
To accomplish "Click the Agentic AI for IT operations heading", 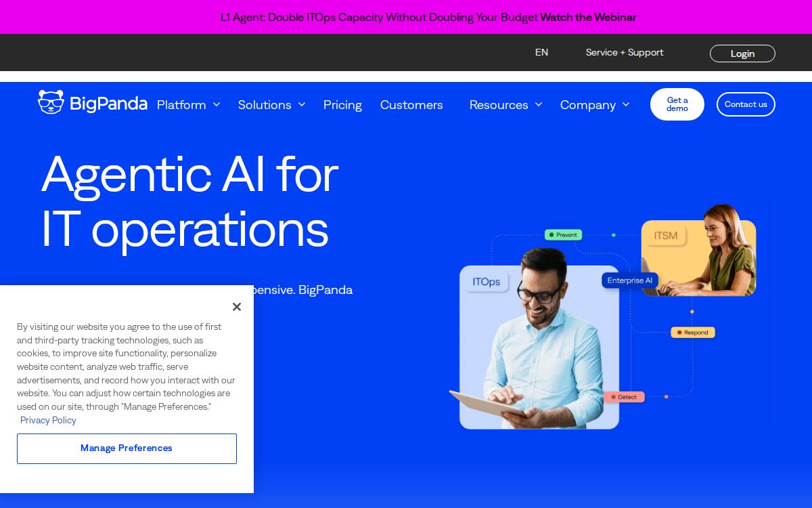I will (x=189, y=201).
